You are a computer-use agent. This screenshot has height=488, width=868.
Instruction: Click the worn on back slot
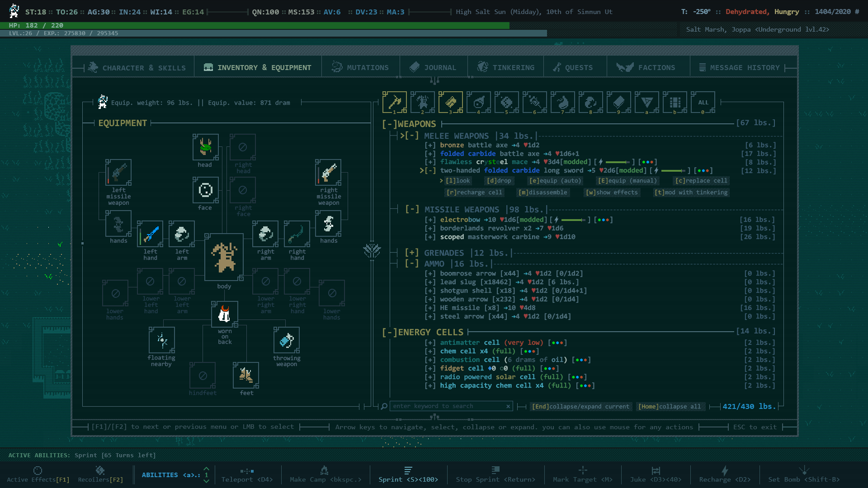tap(224, 314)
